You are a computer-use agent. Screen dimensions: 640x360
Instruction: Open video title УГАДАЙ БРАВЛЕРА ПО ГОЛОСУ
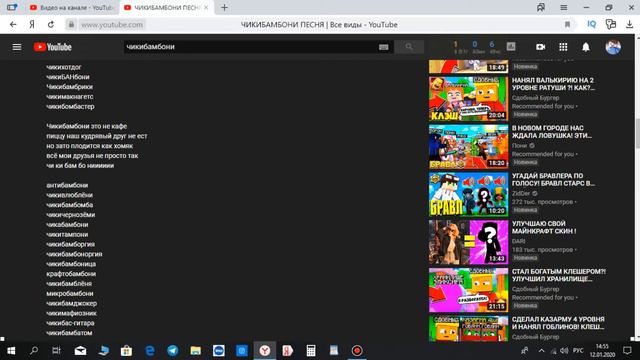[553, 180]
